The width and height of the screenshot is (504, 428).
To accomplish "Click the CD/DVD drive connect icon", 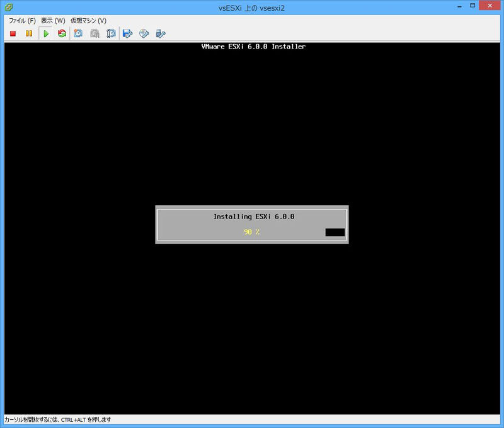I will click(144, 33).
